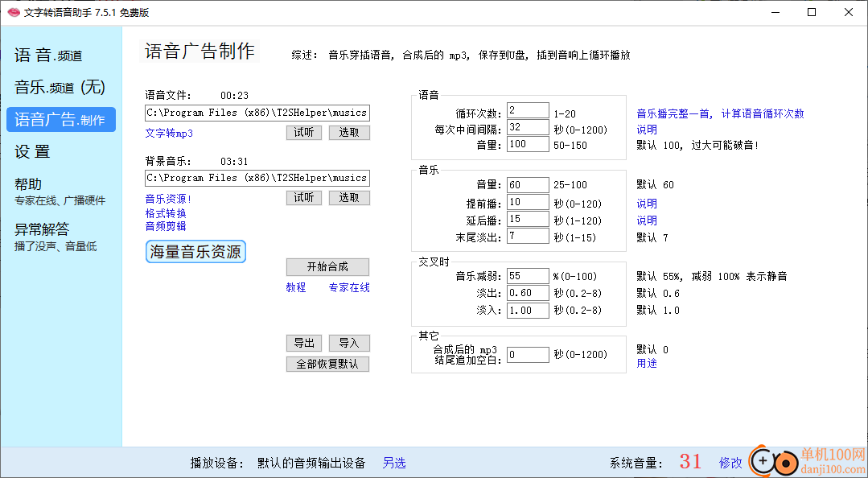This screenshot has height=478, width=868.
Task: Click 另选 to choose playback device
Action: coord(394,463)
